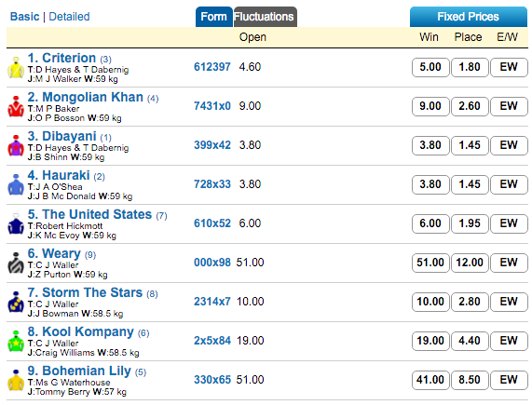Image resolution: width=532 pixels, height=405 pixels.
Task: Select EW button for Dibayani
Action: coord(509,145)
